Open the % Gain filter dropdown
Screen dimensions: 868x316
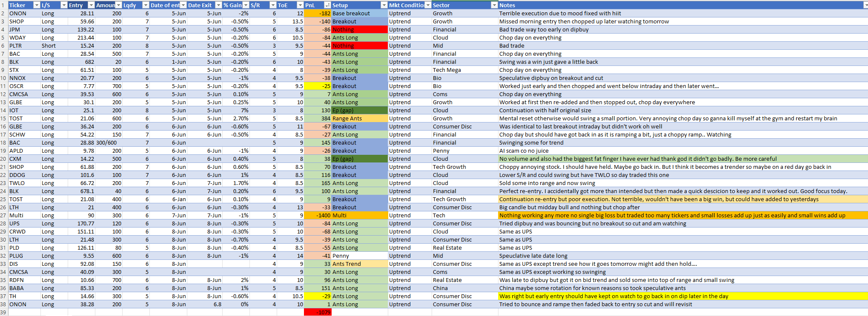[x=246, y=5]
